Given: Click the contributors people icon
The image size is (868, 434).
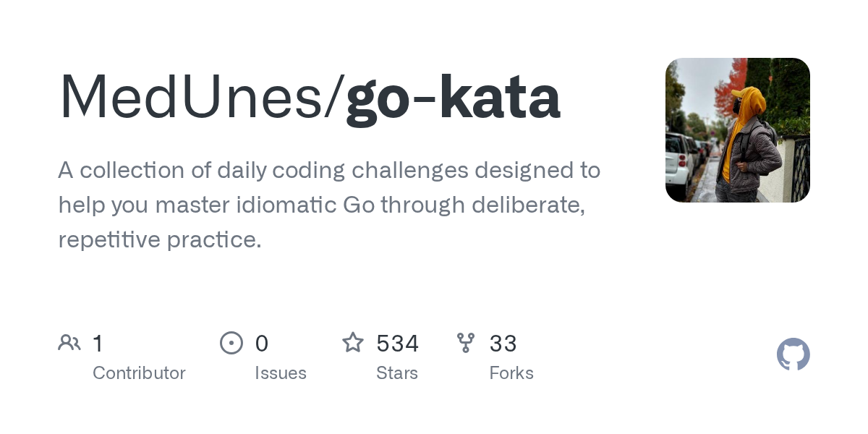Looking at the screenshot, I should pos(69,343).
